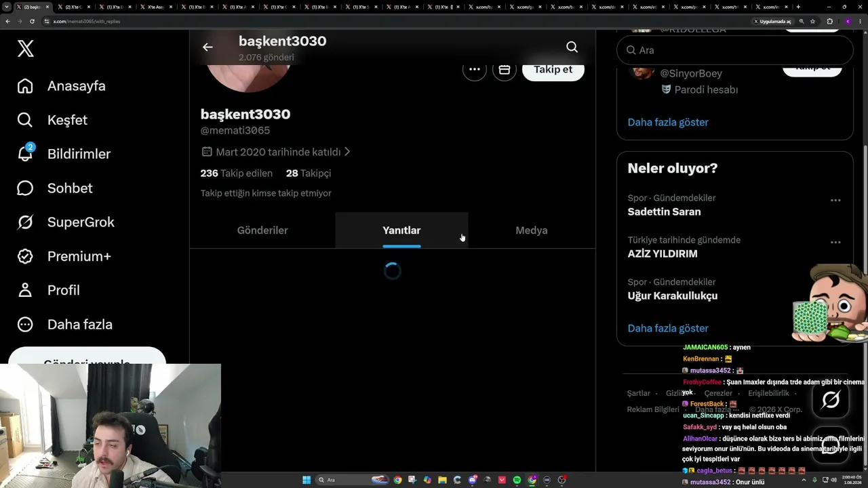Click the Şartlar footer link
This screenshot has width=868, height=488.
[x=638, y=393]
